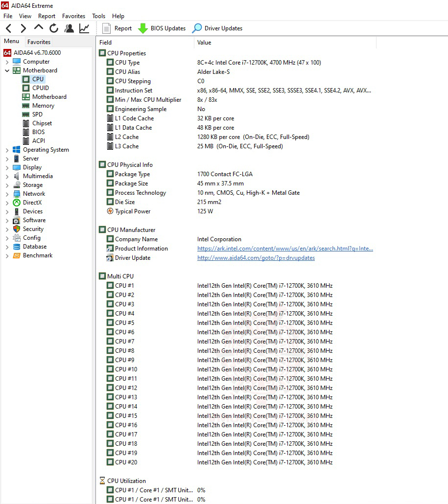Click the Forward navigation arrow

pos(23,28)
